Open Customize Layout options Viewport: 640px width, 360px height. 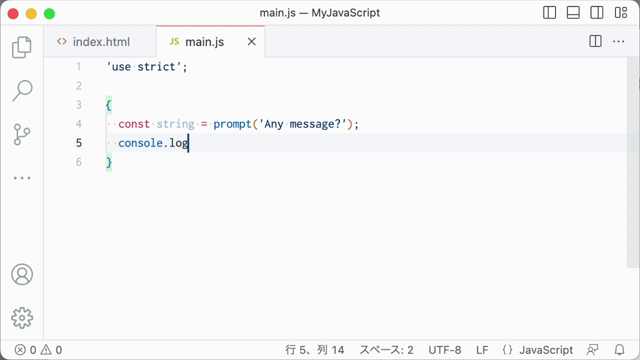pos(621,13)
